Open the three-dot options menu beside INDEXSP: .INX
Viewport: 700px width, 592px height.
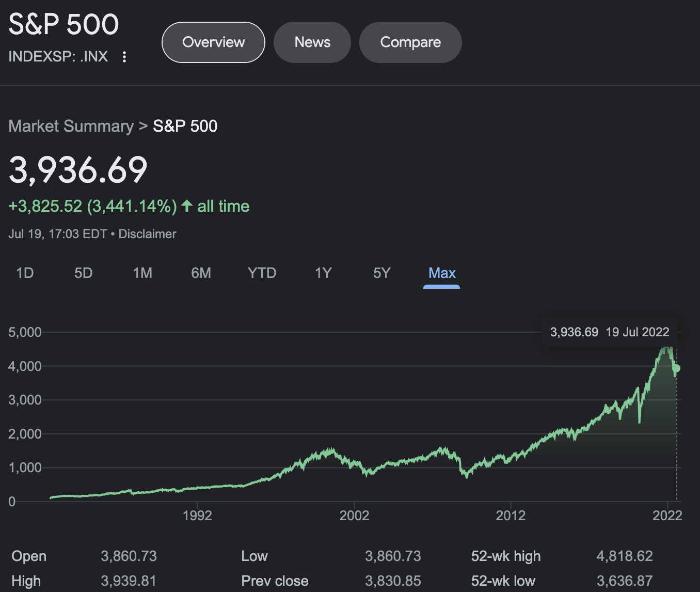tap(124, 57)
